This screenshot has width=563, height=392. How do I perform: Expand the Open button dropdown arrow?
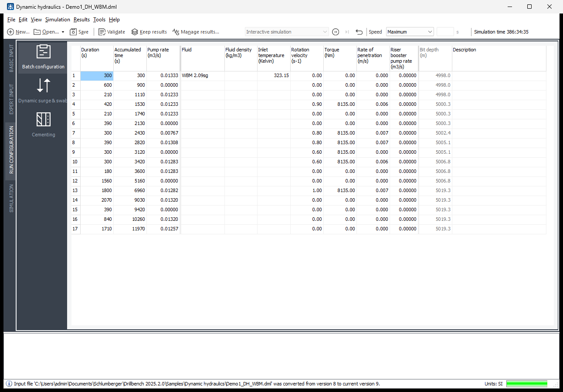click(x=63, y=32)
